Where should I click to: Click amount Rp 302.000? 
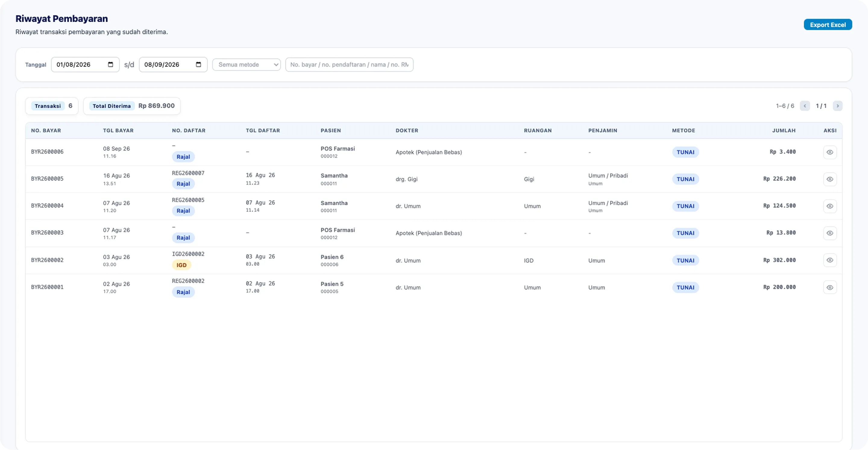pos(779,260)
